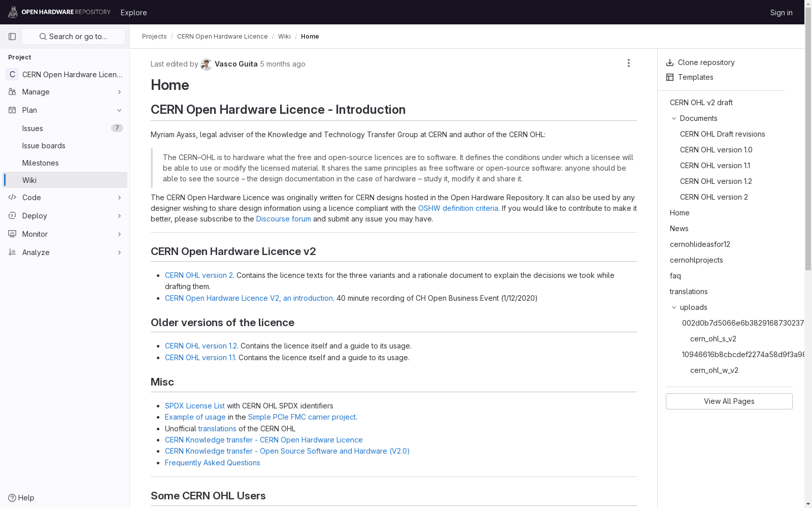This screenshot has width=812, height=508.
Task: Collapse the uploads tree chevron
Action: pos(674,307)
